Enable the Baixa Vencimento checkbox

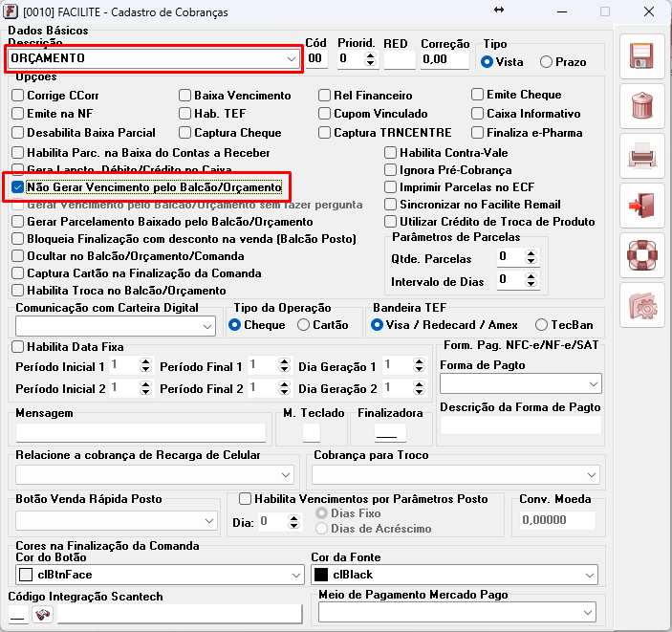point(184,96)
